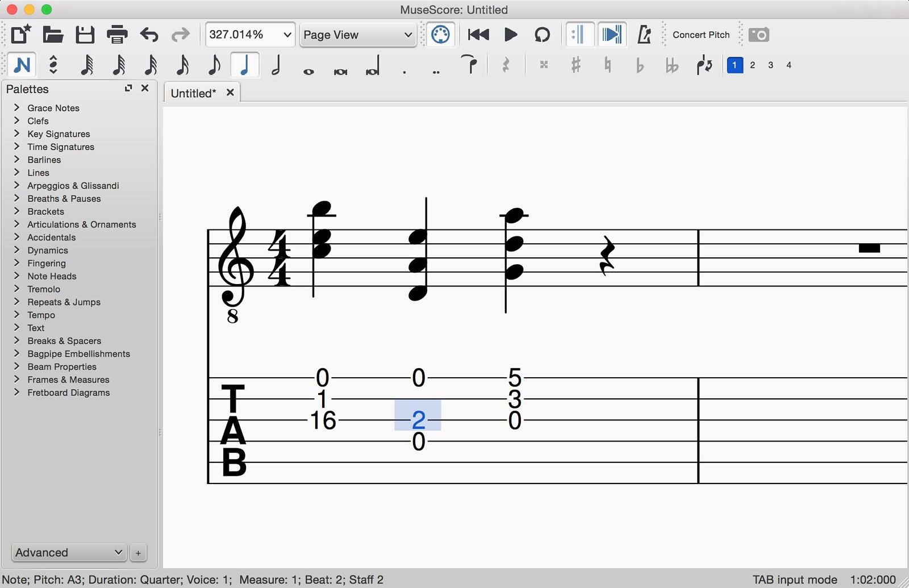Click the 16 fret number in tablature
This screenshot has height=588, width=909.
click(x=323, y=420)
